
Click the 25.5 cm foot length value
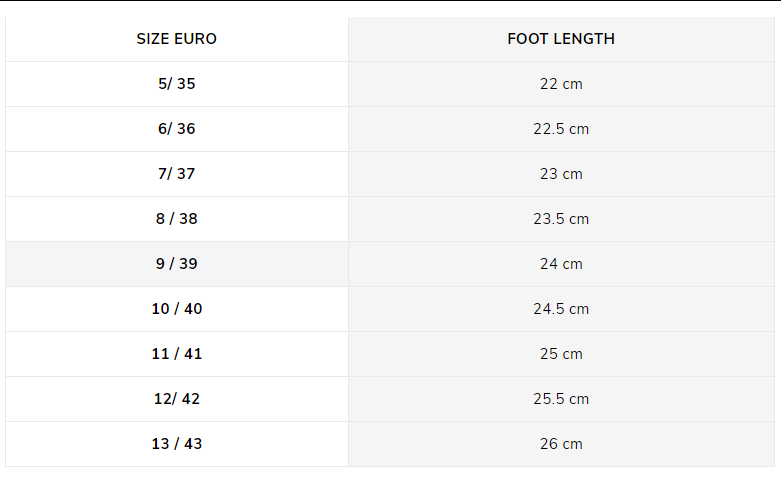tap(561, 399)
